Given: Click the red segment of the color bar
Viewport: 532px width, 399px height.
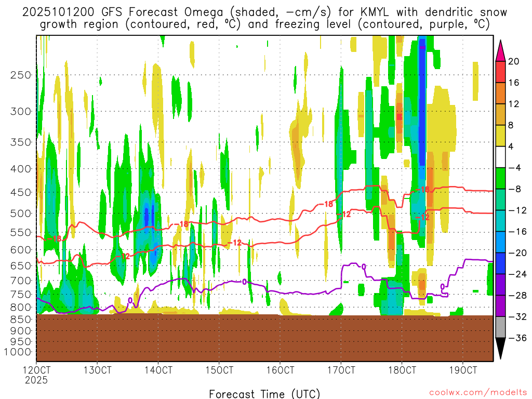Looking at the screenshot, I should tap(500, 72).
